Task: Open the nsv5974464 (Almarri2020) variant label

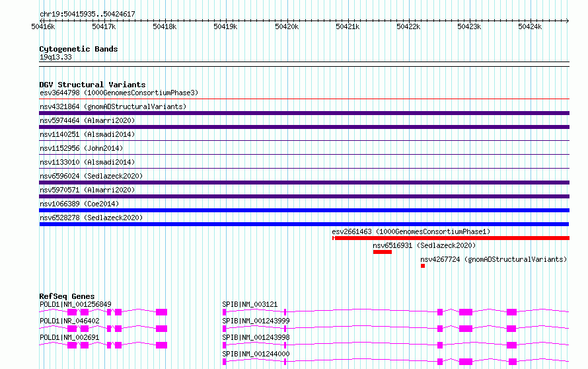Action: (x=87, y=120)
